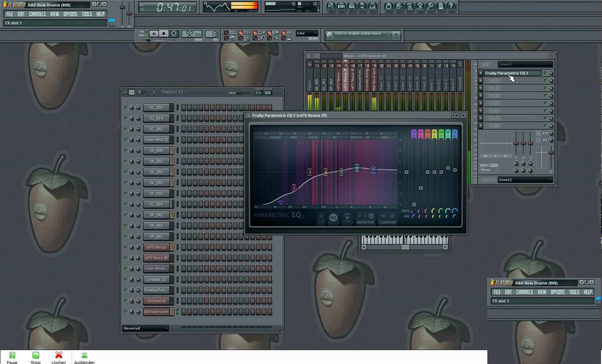
Task: Open the TOOLS menu in main menu bar
Action: click(87, 14)
